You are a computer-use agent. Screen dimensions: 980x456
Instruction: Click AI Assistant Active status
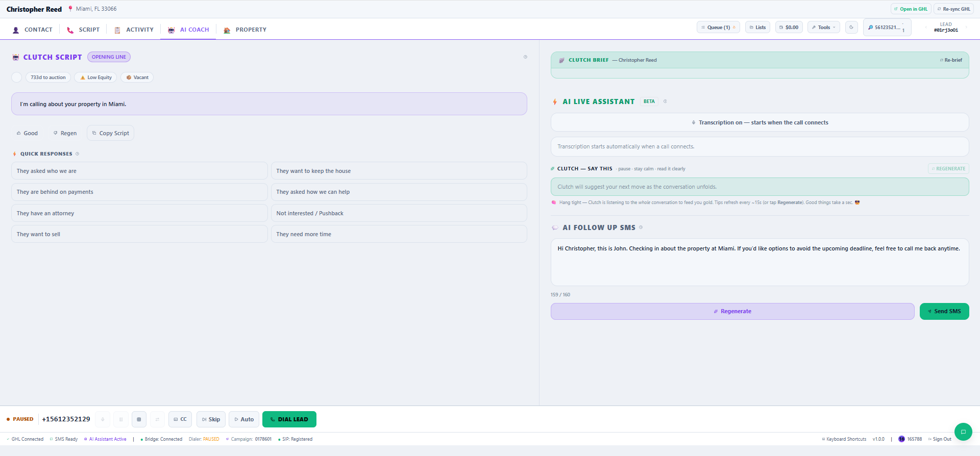[105, 439]
